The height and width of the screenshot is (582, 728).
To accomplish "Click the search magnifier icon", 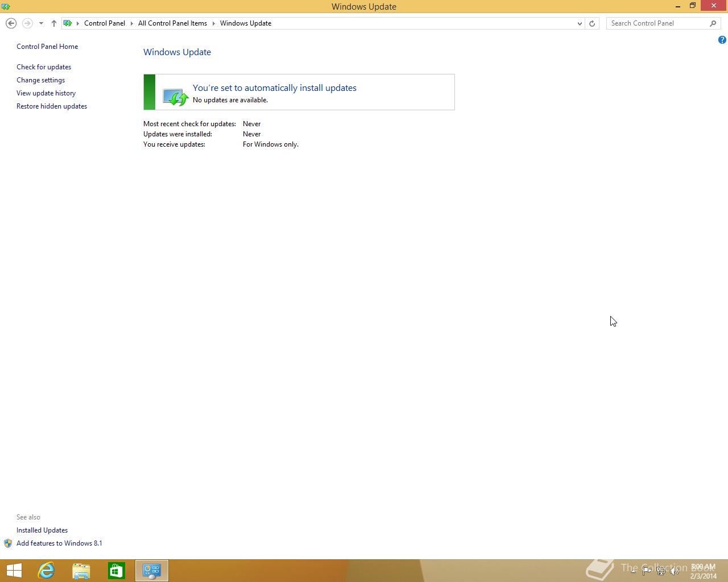I will tap(713, 23).
